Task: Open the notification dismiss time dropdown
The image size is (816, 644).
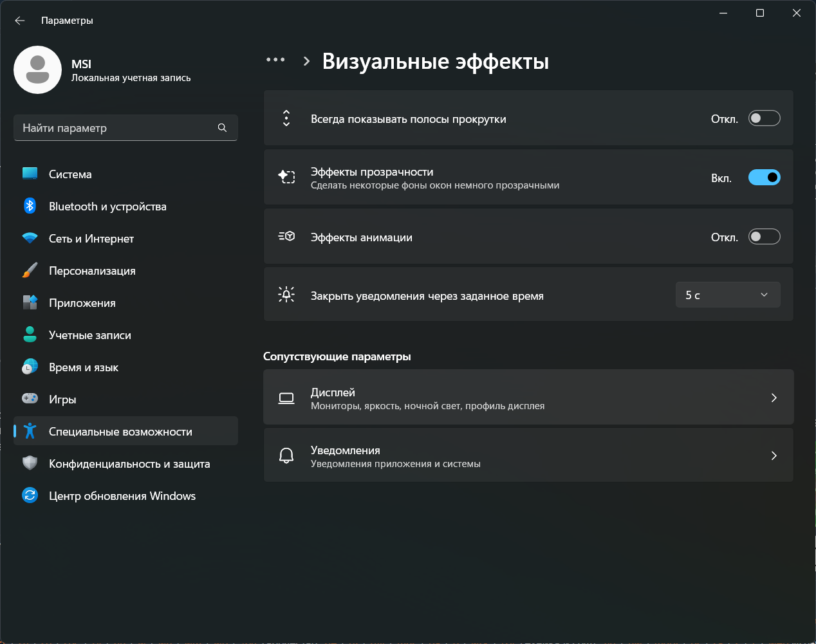Action: point(727,295)
